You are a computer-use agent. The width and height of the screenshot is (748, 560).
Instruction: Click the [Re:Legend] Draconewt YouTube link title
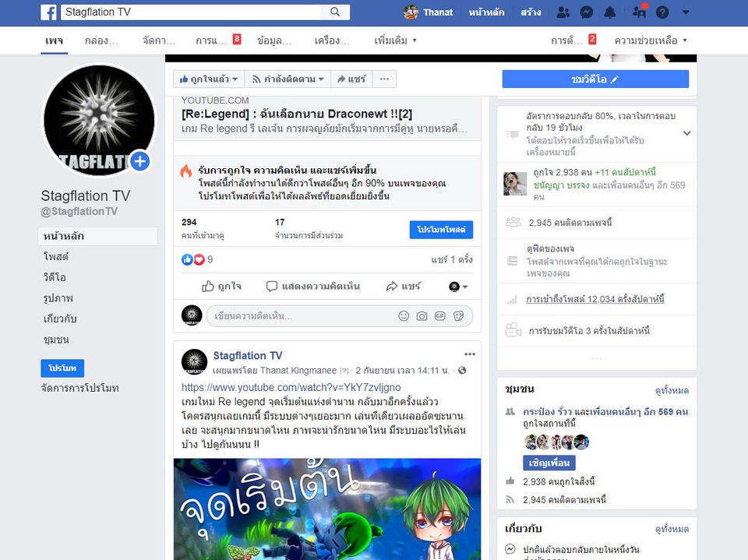coord(297,114)
